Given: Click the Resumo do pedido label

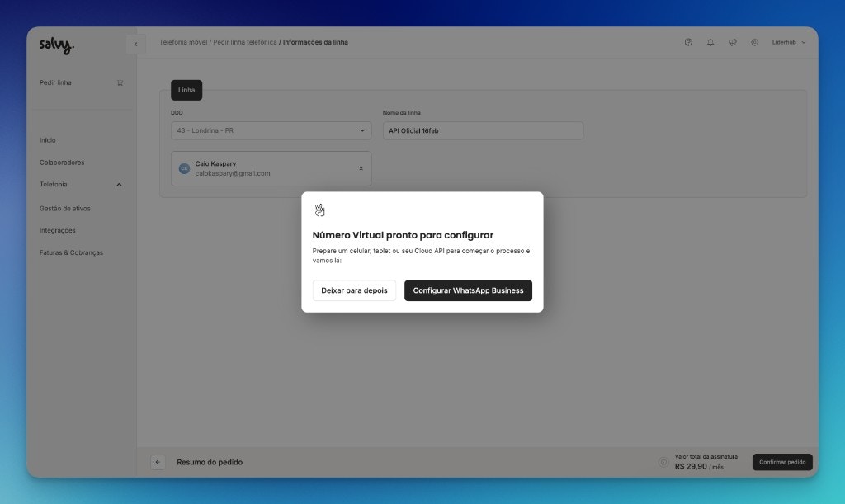Looking at the screenshot, I should [x=210, y=462].
